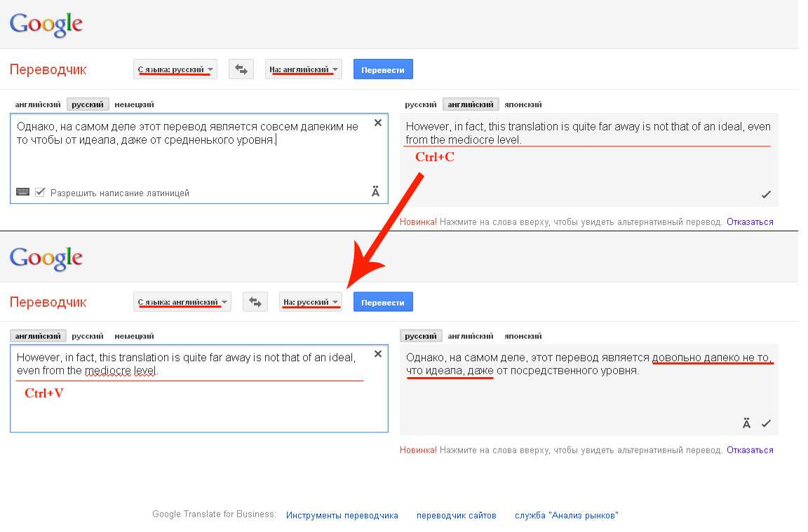808x532 pixels.
Task: Clear the Russian source text with X
Action: tap(378, 123)
